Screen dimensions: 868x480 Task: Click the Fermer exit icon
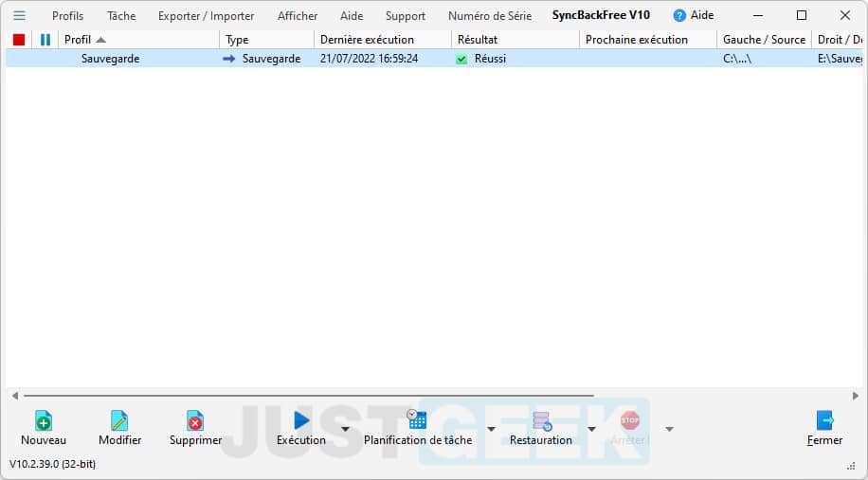(824, 420)
